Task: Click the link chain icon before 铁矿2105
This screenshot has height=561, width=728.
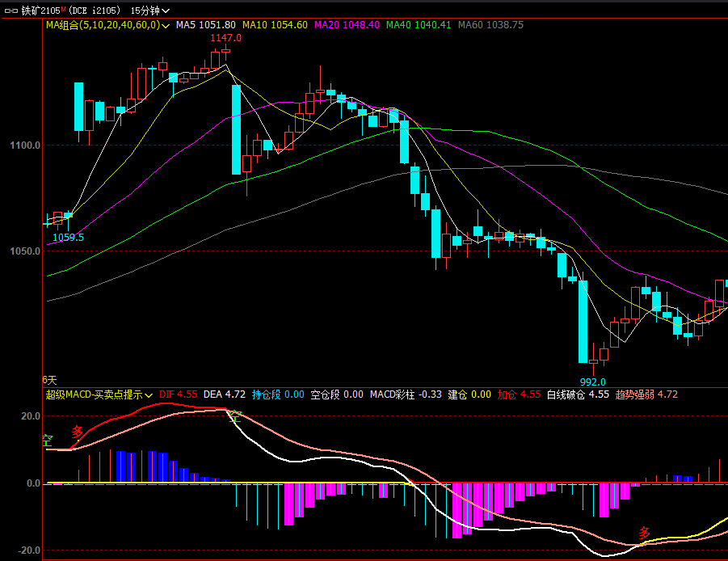Action: [11, 11]
